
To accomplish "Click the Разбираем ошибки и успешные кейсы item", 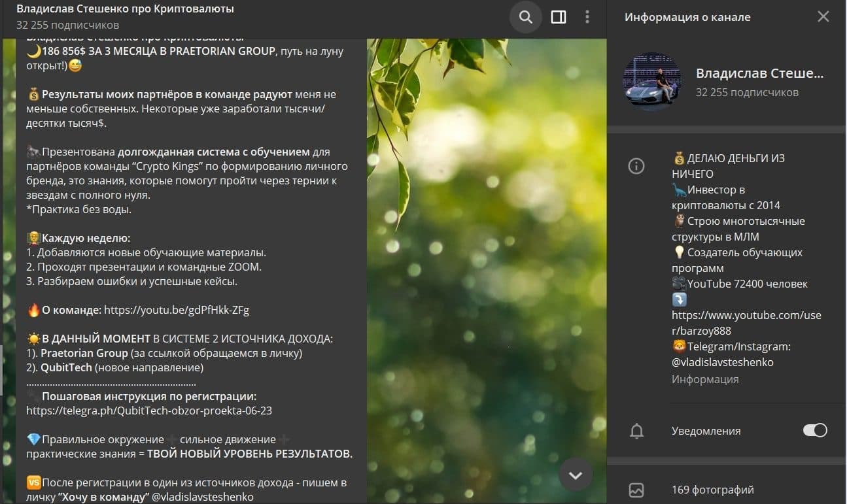I will (131, 281).
